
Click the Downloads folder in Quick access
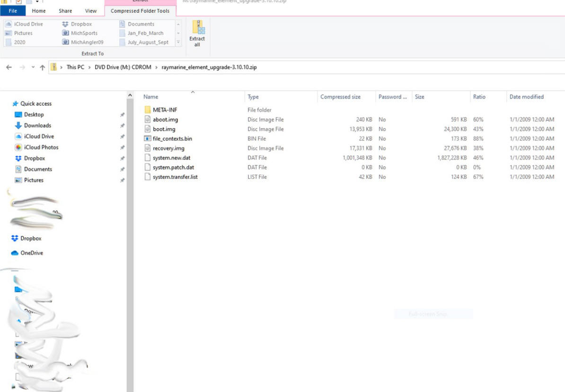(x=37, y=125)
